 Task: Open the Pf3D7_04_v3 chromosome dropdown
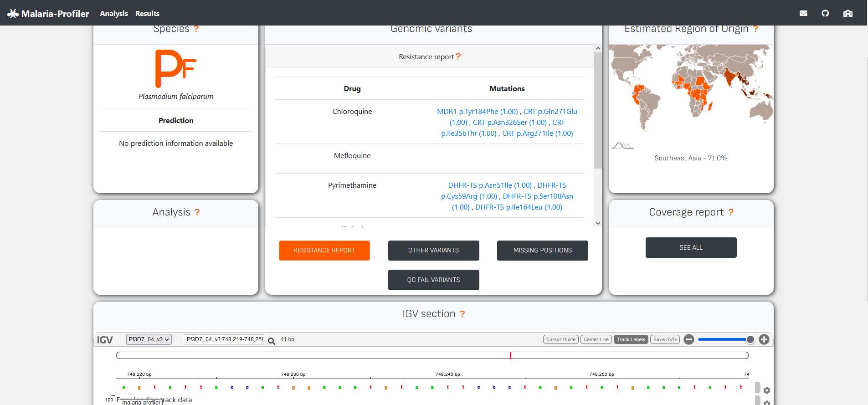149,339
